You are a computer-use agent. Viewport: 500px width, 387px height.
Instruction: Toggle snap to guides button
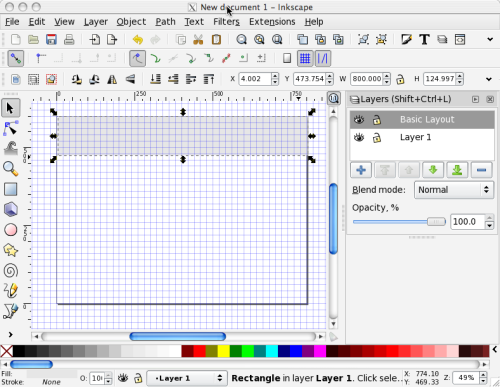322,59
